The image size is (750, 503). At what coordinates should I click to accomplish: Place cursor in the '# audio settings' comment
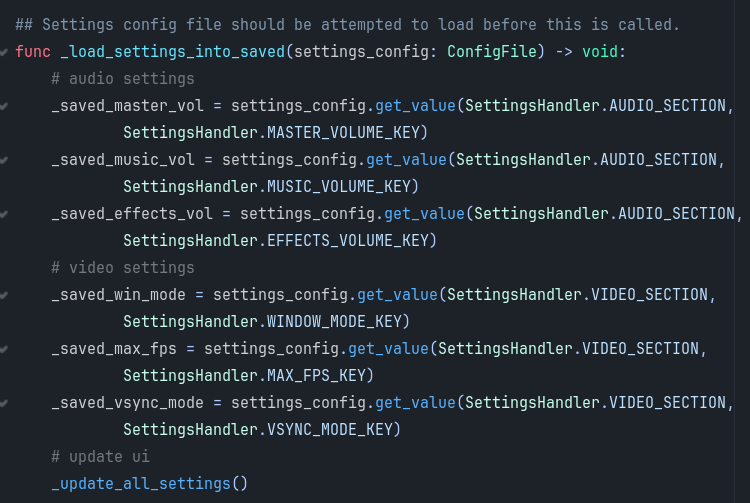click(123, 78)
